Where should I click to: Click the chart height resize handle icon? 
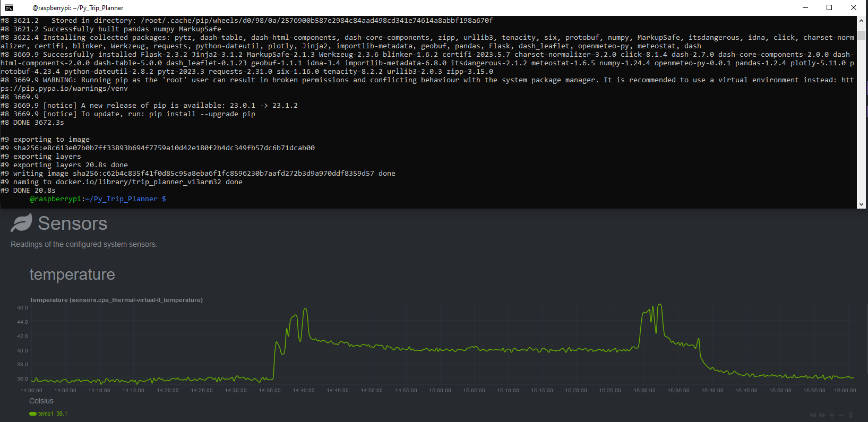851,415
